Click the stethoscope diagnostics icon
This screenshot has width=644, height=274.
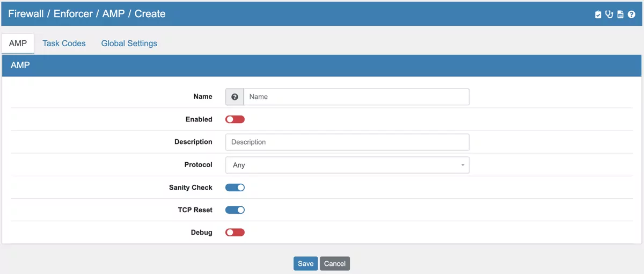(609, 15)
